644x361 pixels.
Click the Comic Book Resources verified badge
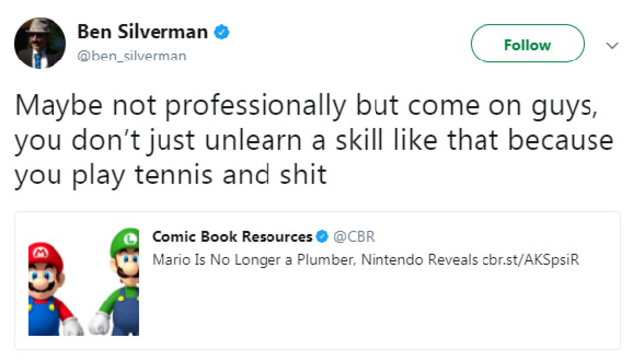click(322, 236)
